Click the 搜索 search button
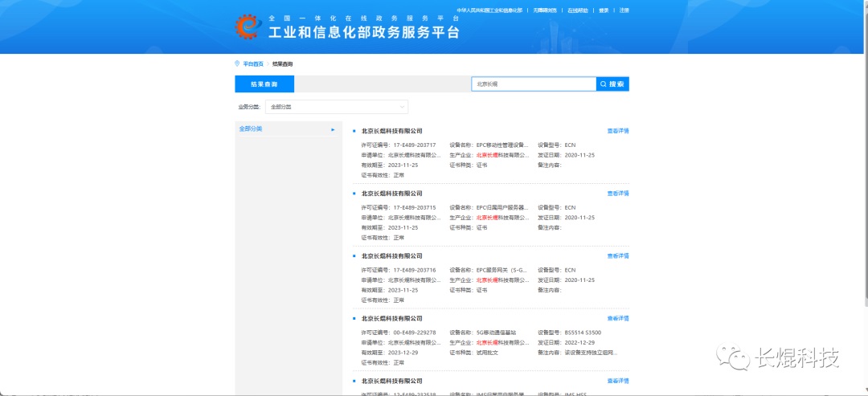 (612, 84)
